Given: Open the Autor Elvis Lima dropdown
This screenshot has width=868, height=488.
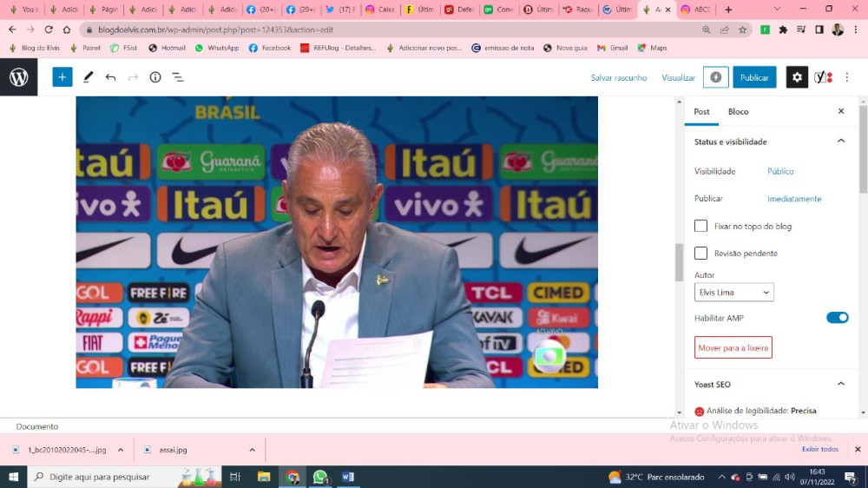Looking at the screenshot, I should tap(734, 293).
